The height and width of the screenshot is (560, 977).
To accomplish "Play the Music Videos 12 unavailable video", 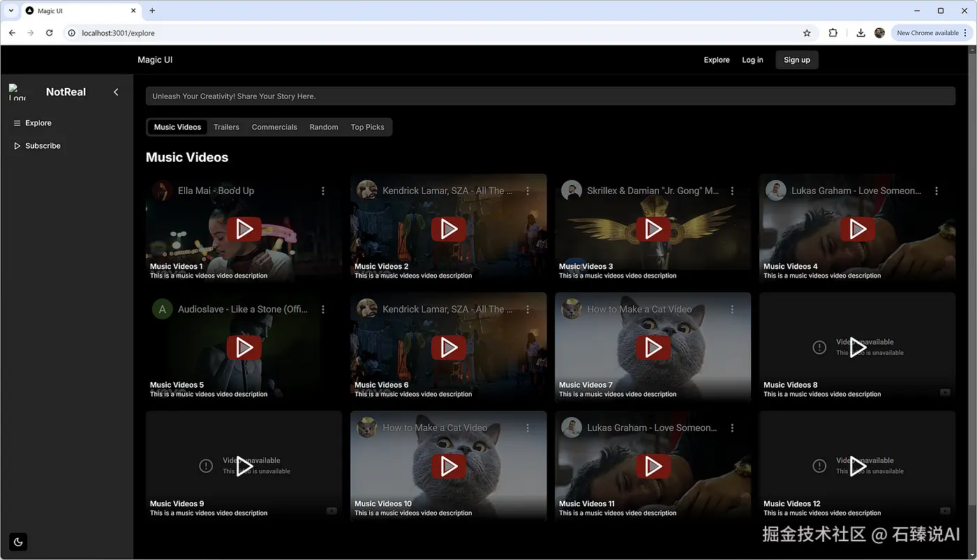I will [857, 466].
